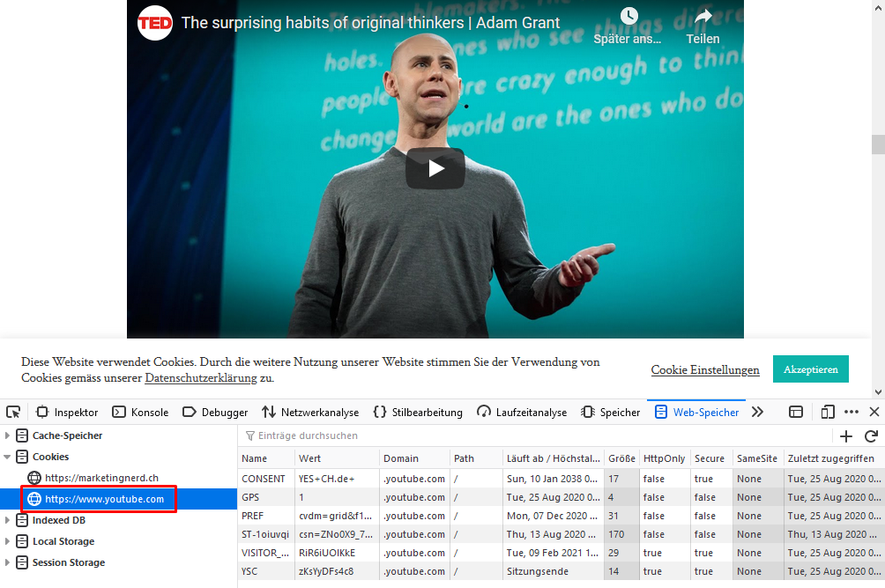885x588 pixels.
Task: Close the developer tools panel
Action: (x=874, y=412)
